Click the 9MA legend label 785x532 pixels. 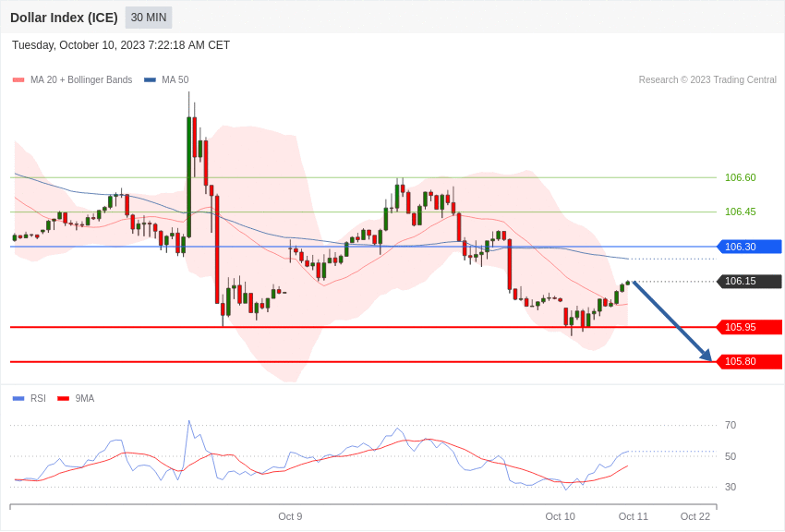85,398
